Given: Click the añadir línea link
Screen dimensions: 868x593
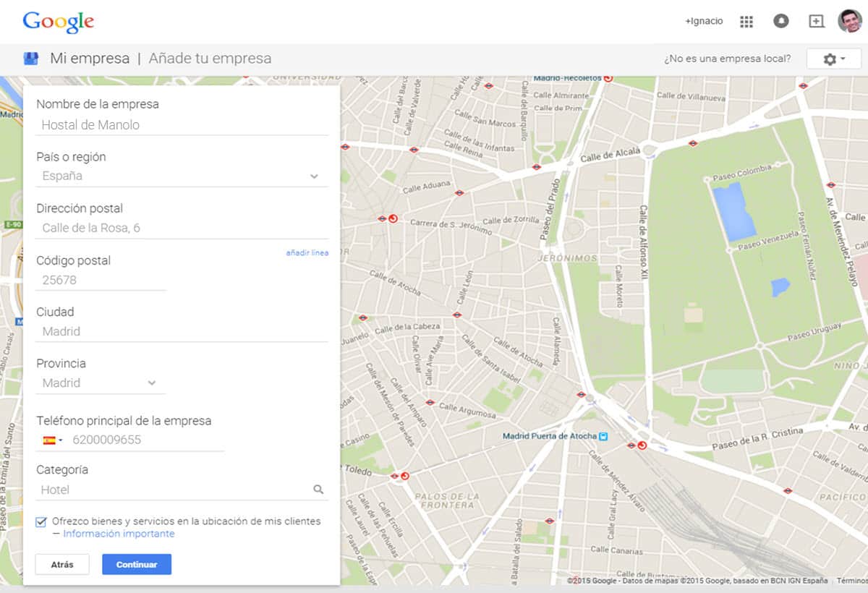Looking at the screenshot, I should click(307, 253).
